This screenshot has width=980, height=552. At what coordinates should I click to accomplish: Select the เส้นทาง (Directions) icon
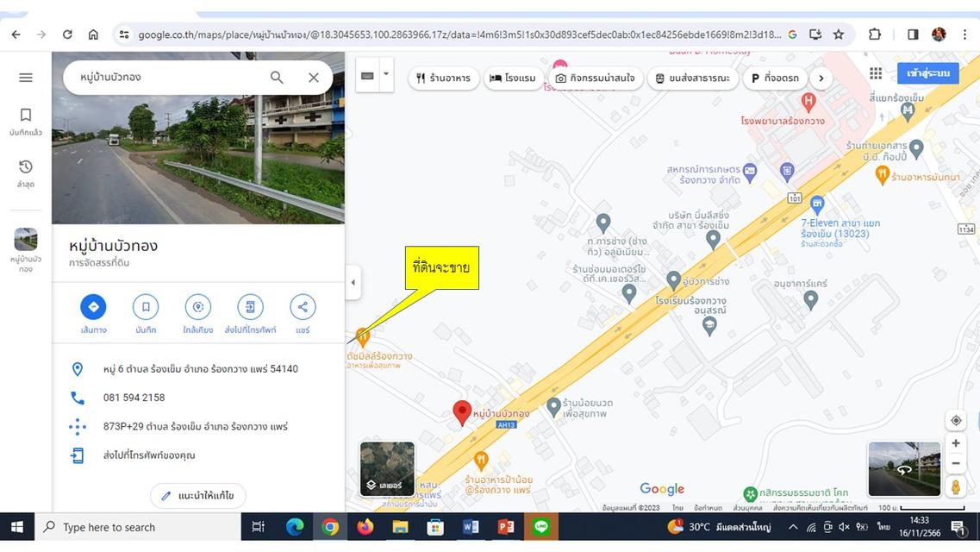point(93,306)
